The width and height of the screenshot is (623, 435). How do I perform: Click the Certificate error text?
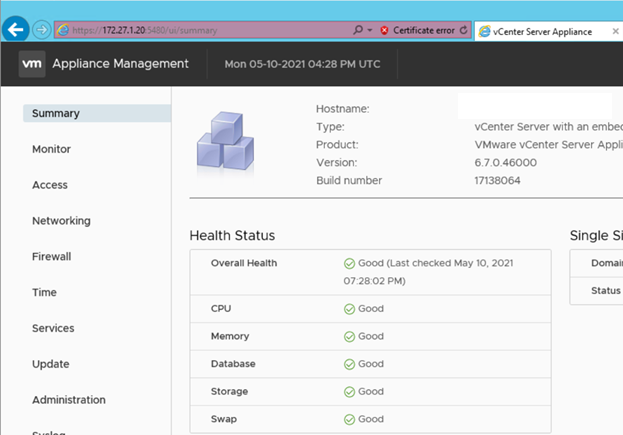coord(423,31)
